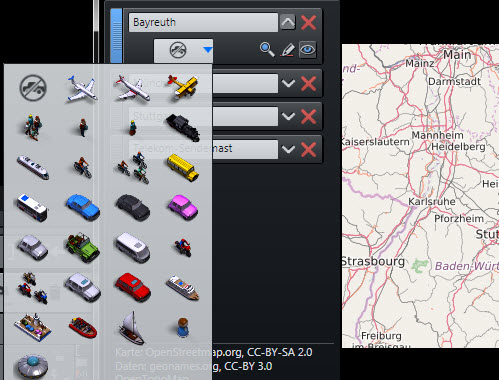
Task: Click the Telekom-Sendemast name field
Action: [203, 149]
